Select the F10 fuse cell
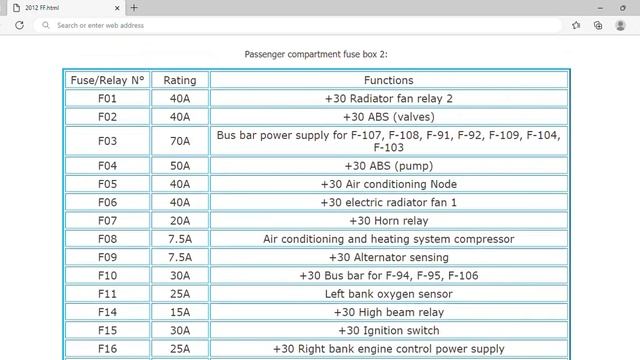 pos(107,276)
